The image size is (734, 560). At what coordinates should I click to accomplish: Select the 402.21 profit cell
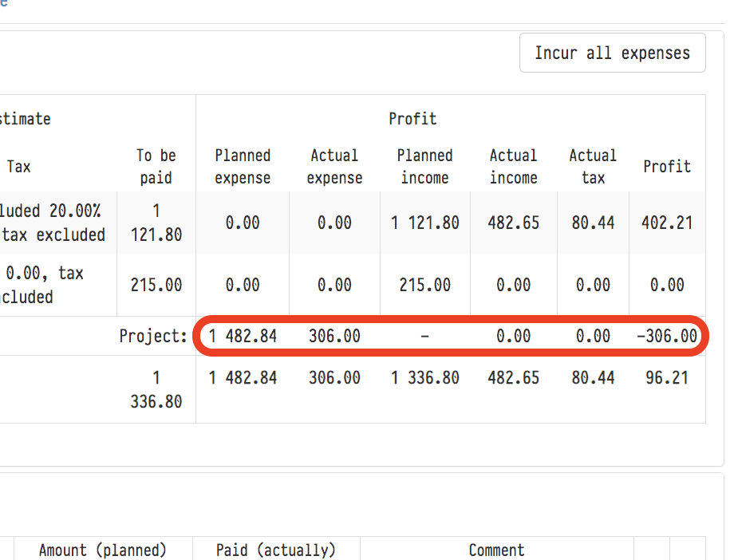pyautogui.click(x=667, y=223)
